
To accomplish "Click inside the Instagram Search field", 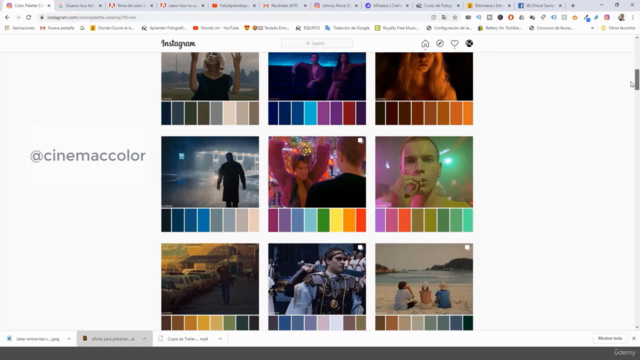I will (x=317, y=43).
